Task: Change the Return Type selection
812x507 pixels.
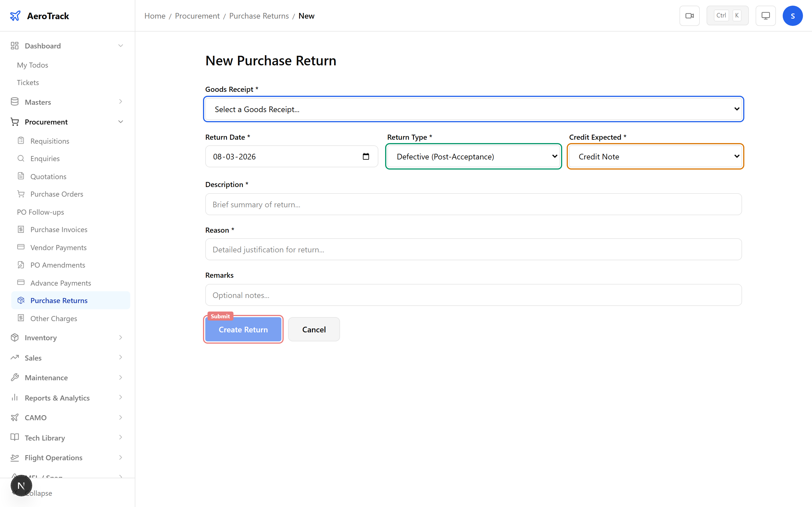Action: 473,156
